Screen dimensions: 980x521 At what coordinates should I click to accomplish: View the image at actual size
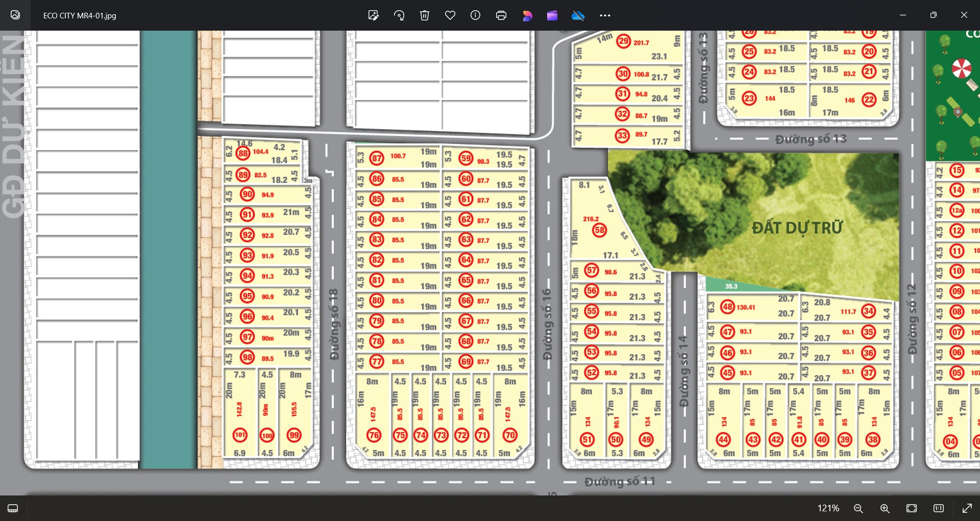939,508
